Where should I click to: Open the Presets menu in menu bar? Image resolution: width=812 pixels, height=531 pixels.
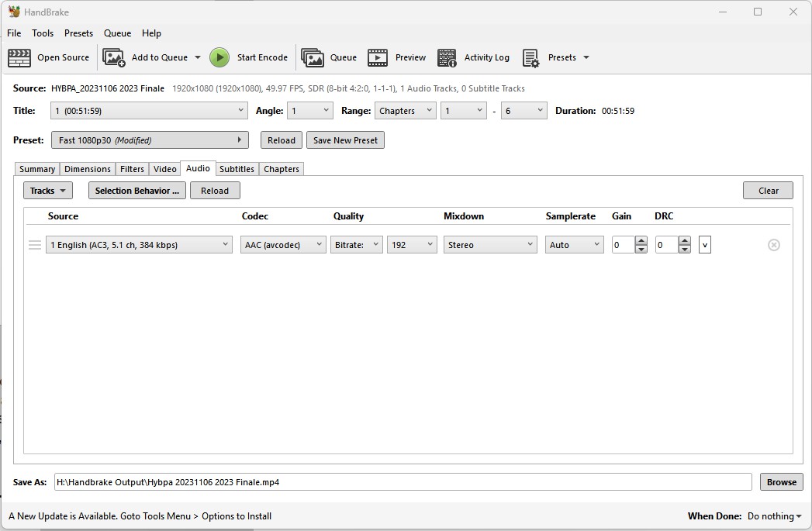tap(78, 33)
